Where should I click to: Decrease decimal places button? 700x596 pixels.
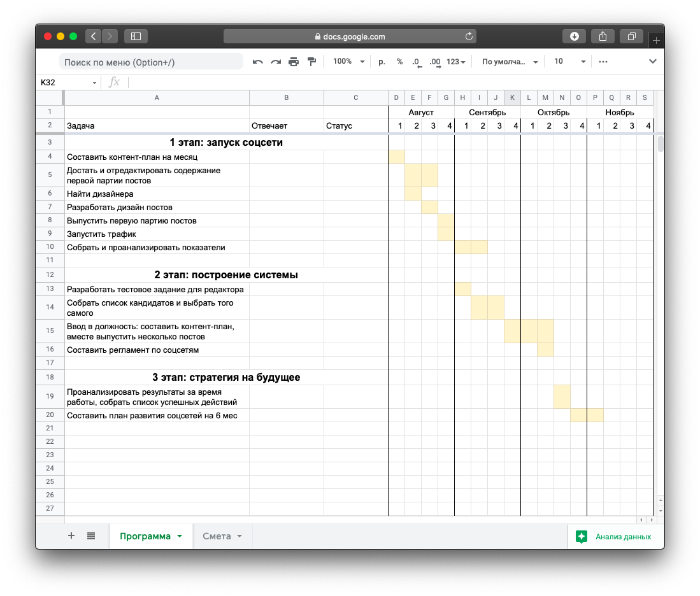tap(416, 62)
